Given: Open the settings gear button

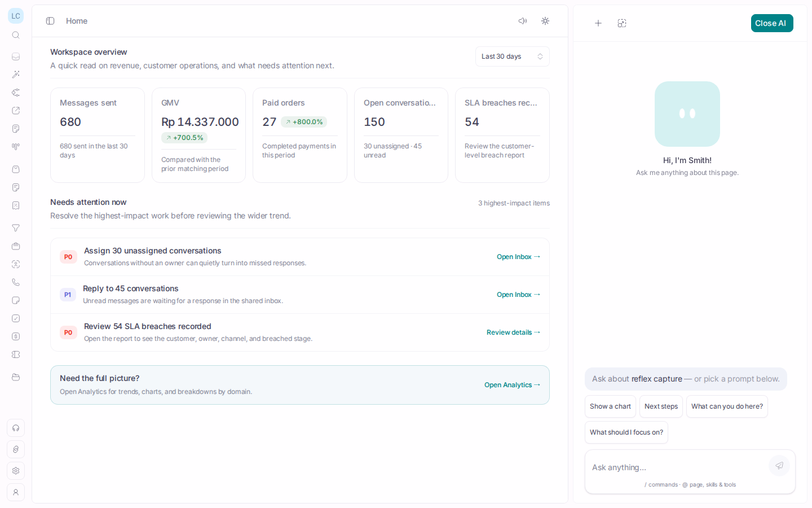Looking at the screenshot, I should pos(16,471).
